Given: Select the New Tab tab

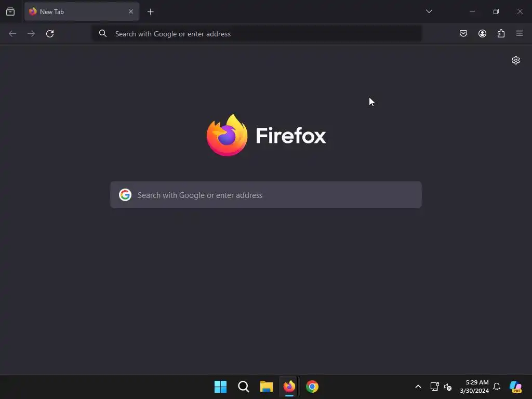Looking at the screenshot, I should point(82,11).
